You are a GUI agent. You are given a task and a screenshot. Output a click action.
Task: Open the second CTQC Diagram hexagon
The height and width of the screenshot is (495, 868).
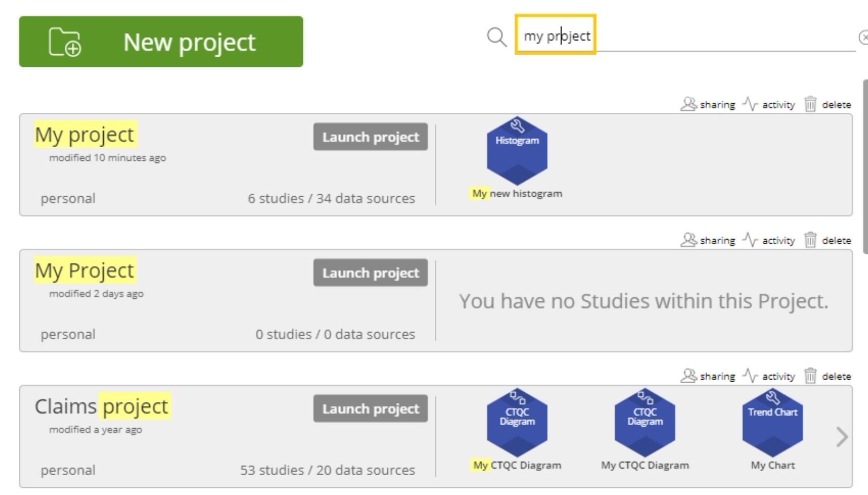(x=645, y=422)
